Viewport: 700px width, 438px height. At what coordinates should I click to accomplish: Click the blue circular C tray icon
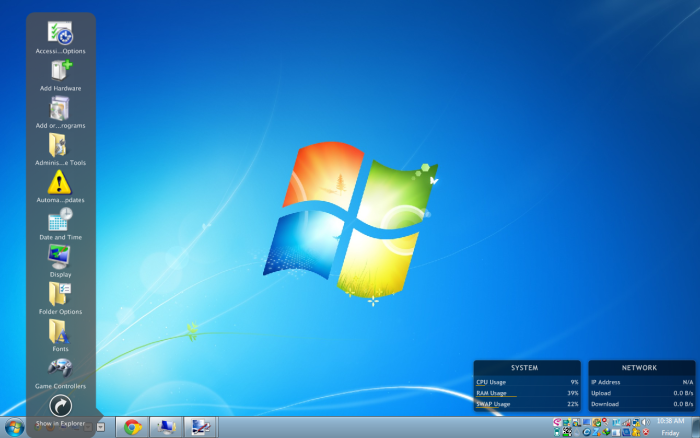[x=587, y=432]
